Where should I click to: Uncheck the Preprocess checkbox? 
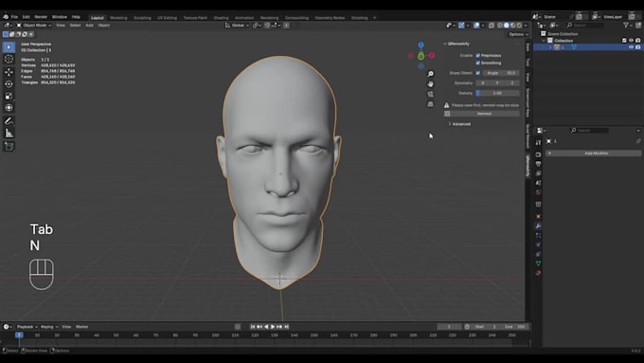[x=477, y=55]
